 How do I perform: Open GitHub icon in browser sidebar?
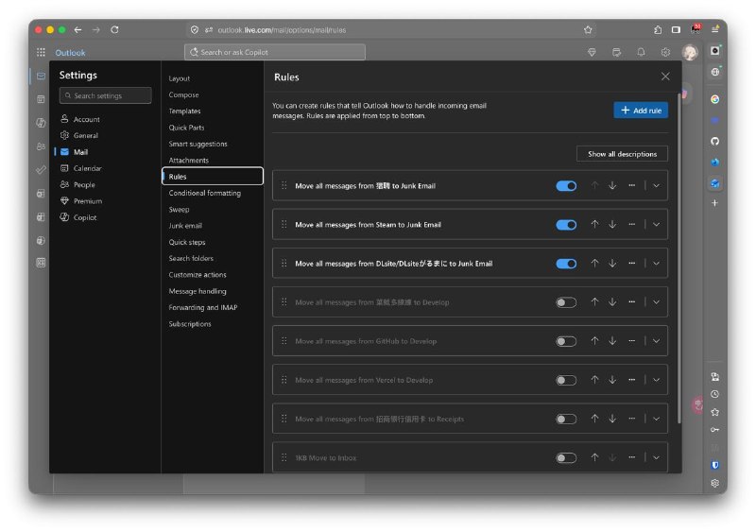715,142
